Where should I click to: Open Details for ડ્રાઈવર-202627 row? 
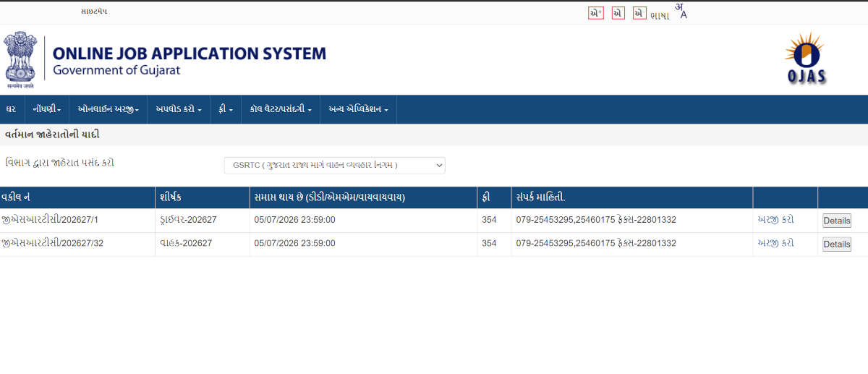point(837,221)
